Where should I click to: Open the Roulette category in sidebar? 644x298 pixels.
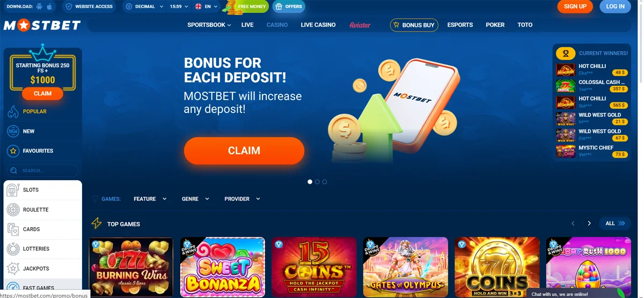[x=43, y=210]
